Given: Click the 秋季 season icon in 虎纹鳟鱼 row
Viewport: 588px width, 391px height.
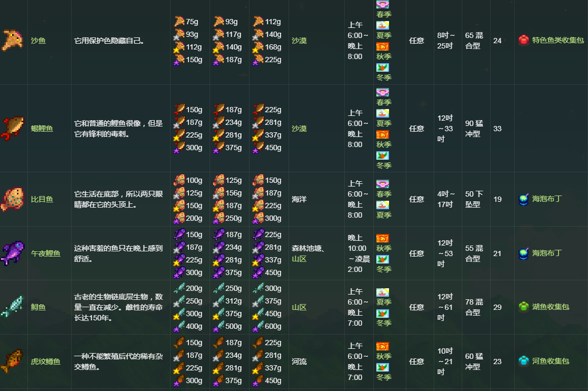Looking at the screenshot, I should point(383,346).
